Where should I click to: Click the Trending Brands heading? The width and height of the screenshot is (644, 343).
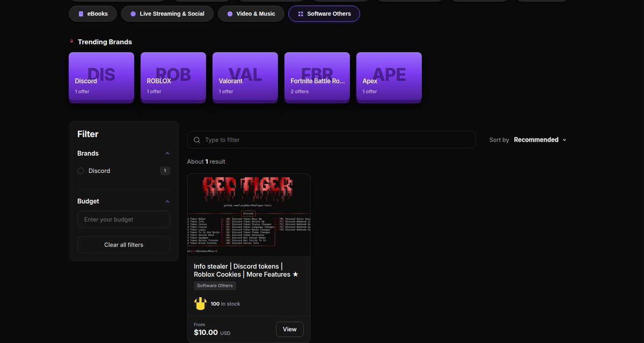105,42
